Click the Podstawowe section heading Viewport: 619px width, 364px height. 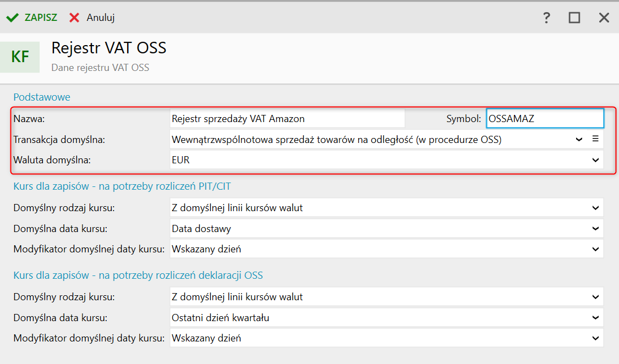[x=42, y=97]
